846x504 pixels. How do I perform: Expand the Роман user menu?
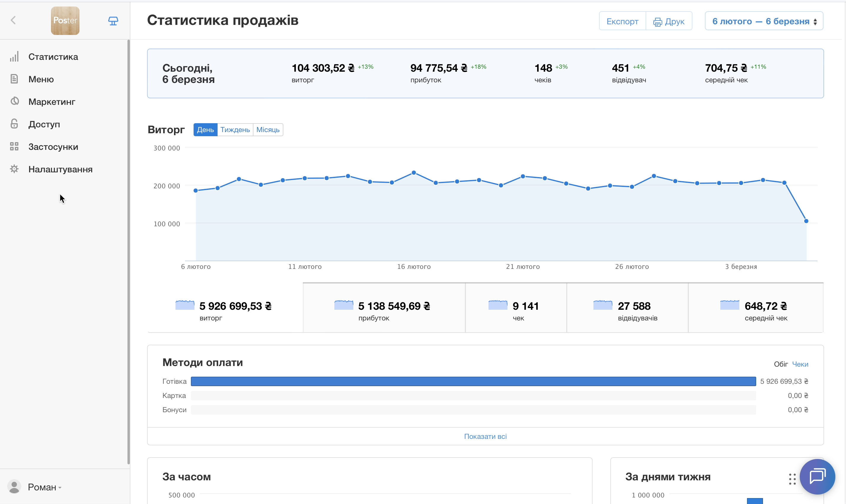[44, 487]
